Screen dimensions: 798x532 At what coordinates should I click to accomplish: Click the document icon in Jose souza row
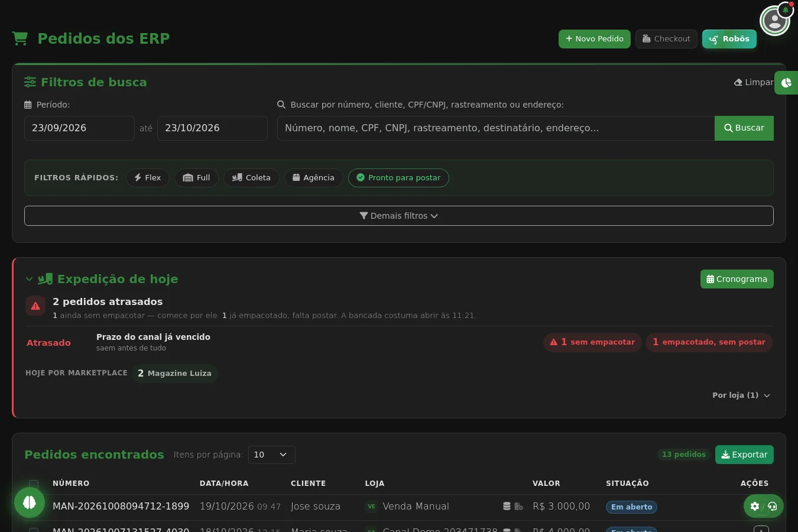coord(518,506)
